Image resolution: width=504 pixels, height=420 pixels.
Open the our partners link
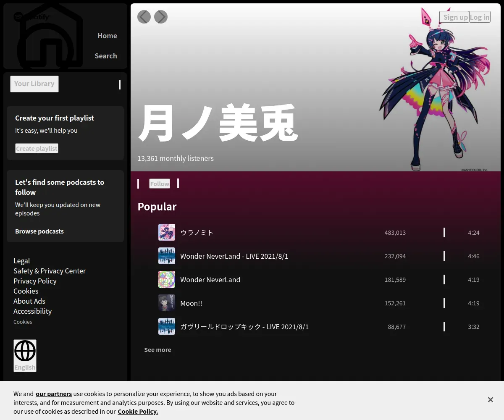54,394
